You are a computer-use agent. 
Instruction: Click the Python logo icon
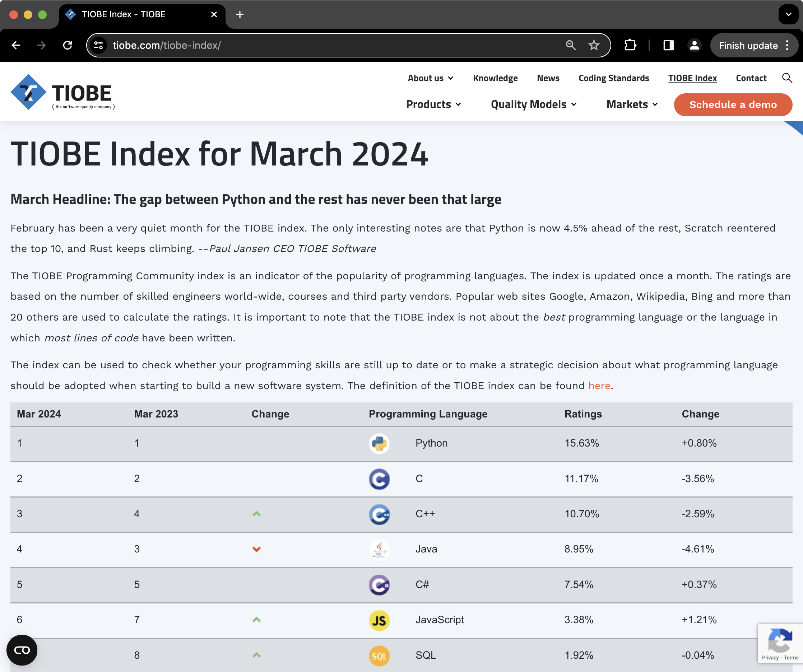(379, 443)
